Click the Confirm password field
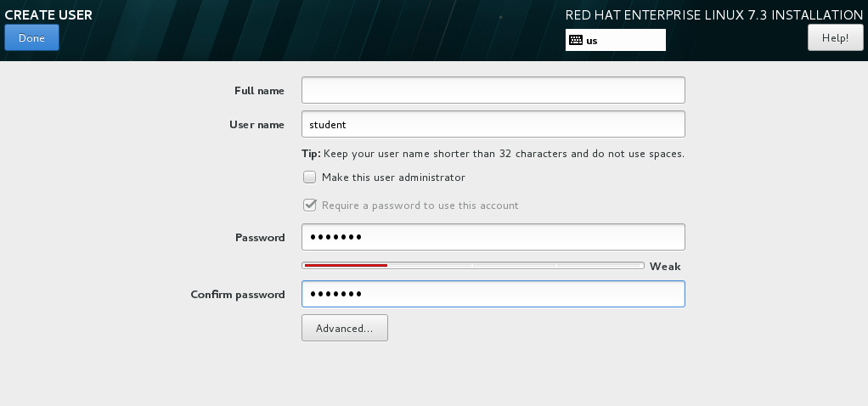Screen dimensions: 868x406 [x=493, y=294]
